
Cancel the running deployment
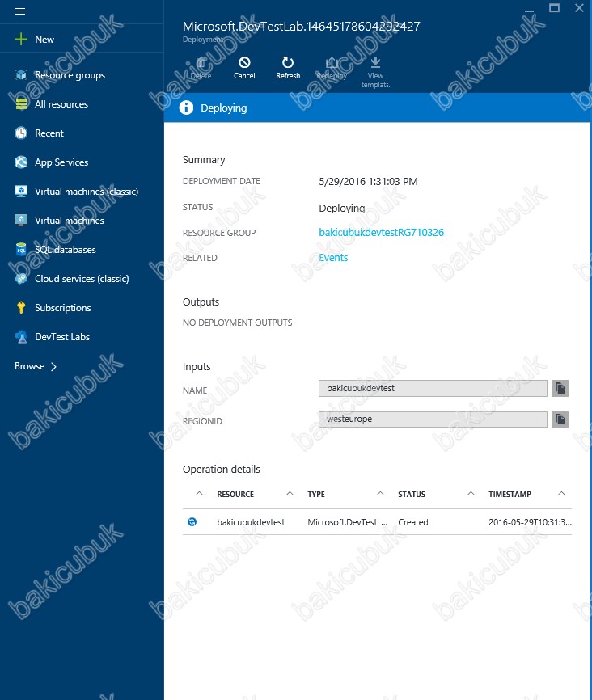click(244, 69)
